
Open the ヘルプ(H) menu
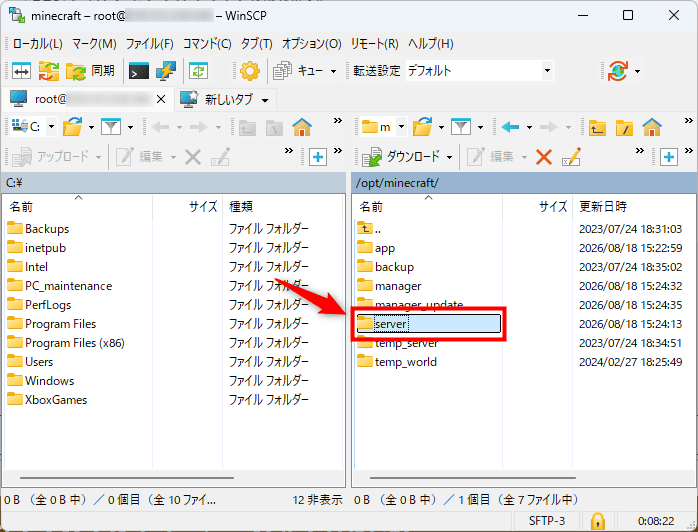(x=431, y=44)
